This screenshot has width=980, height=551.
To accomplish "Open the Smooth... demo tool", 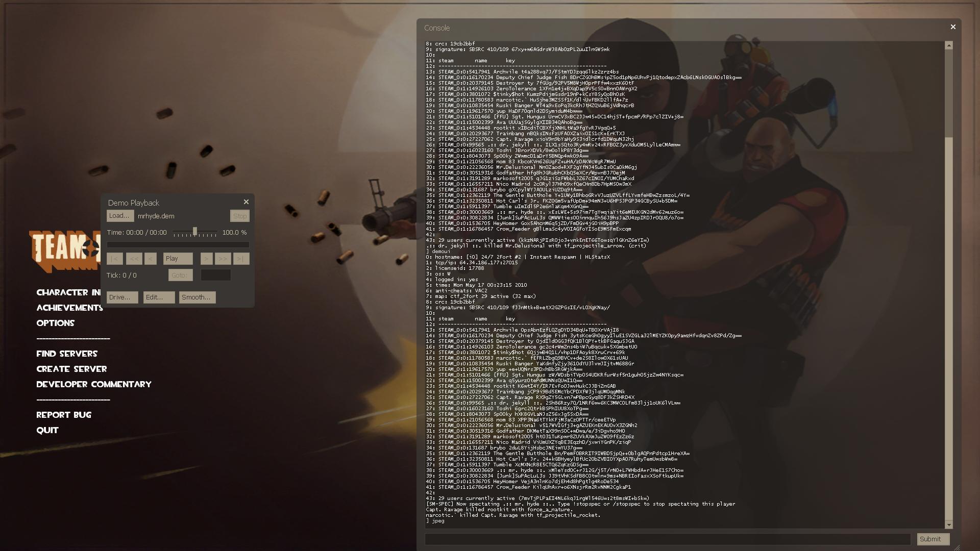I will (x=197, y=297).
